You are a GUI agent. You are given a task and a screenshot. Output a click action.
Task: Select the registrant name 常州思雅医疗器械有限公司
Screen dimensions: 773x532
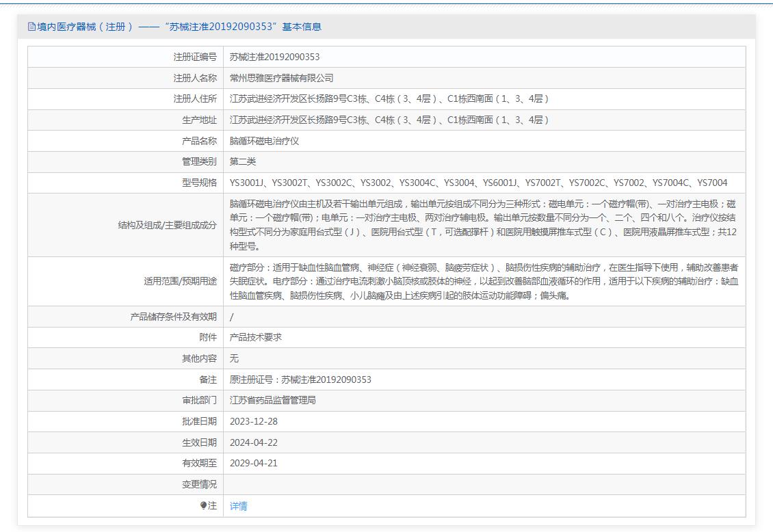[281, 78]
